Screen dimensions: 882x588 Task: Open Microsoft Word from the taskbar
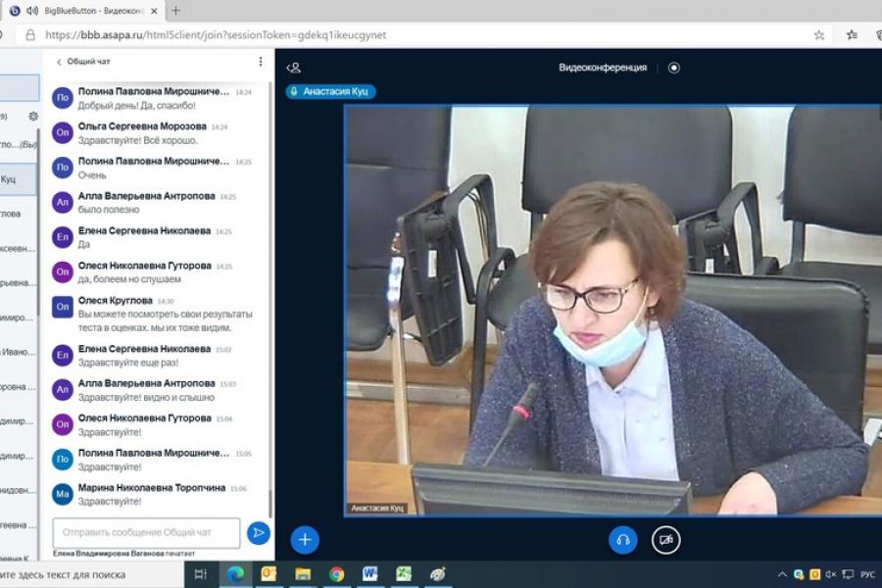pos(369,574)
